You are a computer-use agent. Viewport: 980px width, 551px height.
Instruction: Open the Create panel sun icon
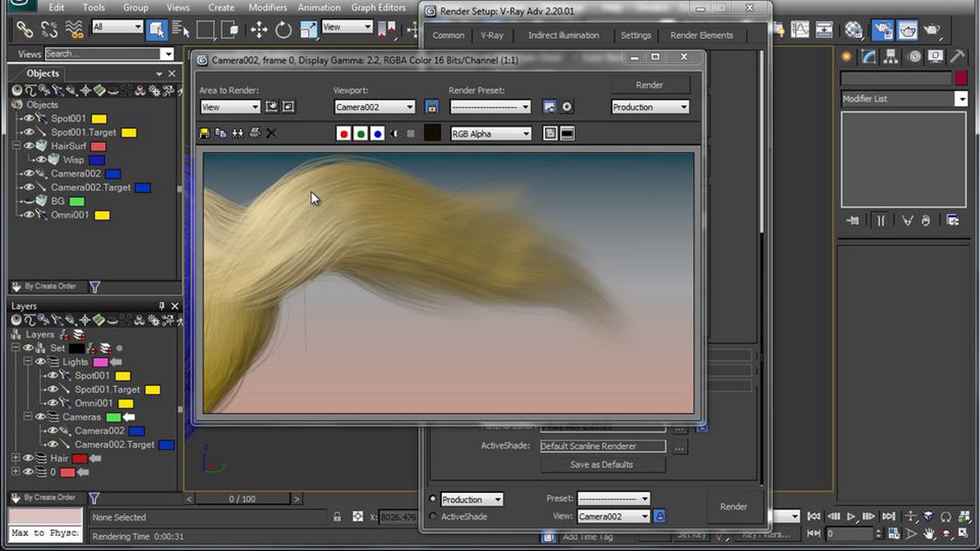[x=846, y=57]
